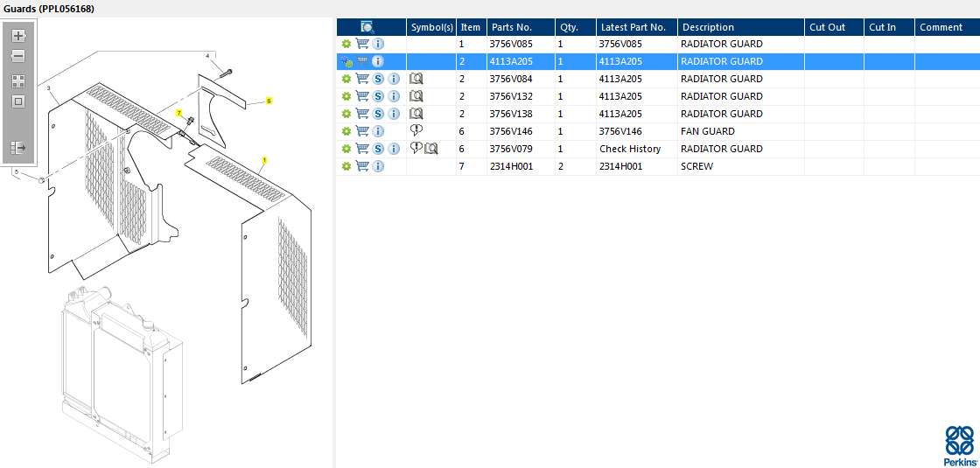
Task: Click the single-square fit view icon
Action: pyautogui.click(x=18, y=101)
